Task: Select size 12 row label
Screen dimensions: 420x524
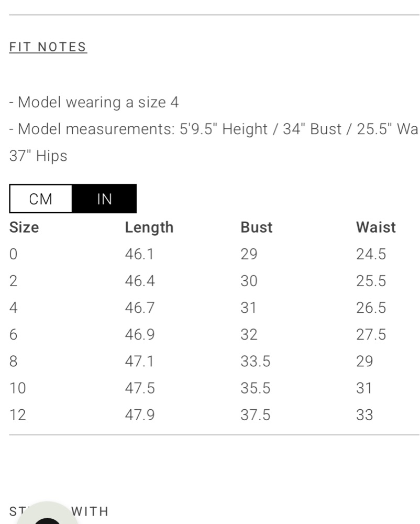Action: 18,415
